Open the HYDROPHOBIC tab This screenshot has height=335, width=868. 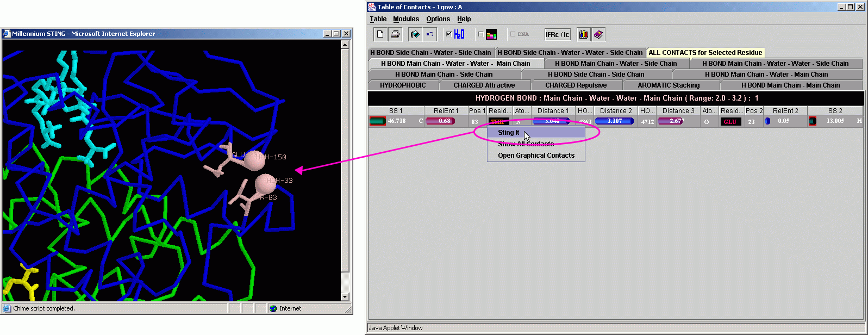[403, 85]
